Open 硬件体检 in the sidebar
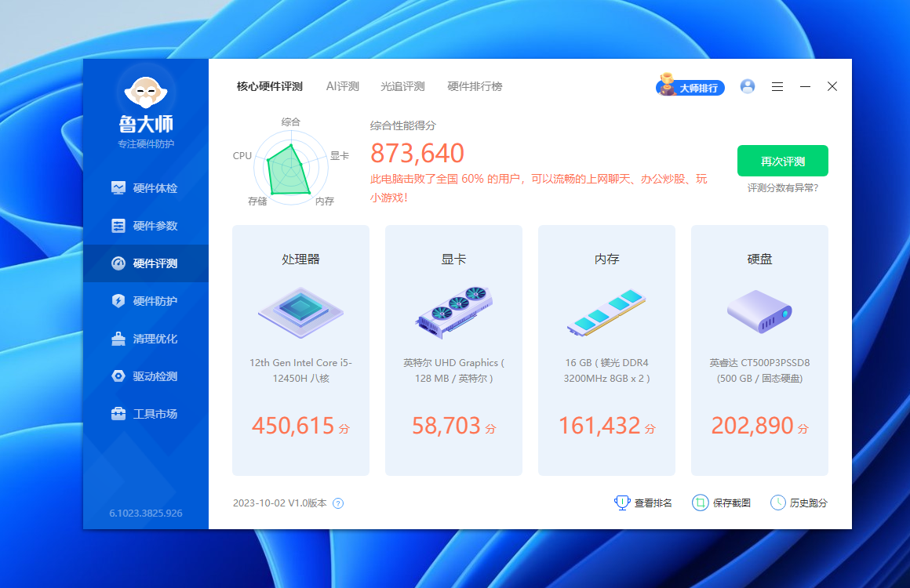Image resolution: width=910 pixels, height=588 pixels. 145,188
